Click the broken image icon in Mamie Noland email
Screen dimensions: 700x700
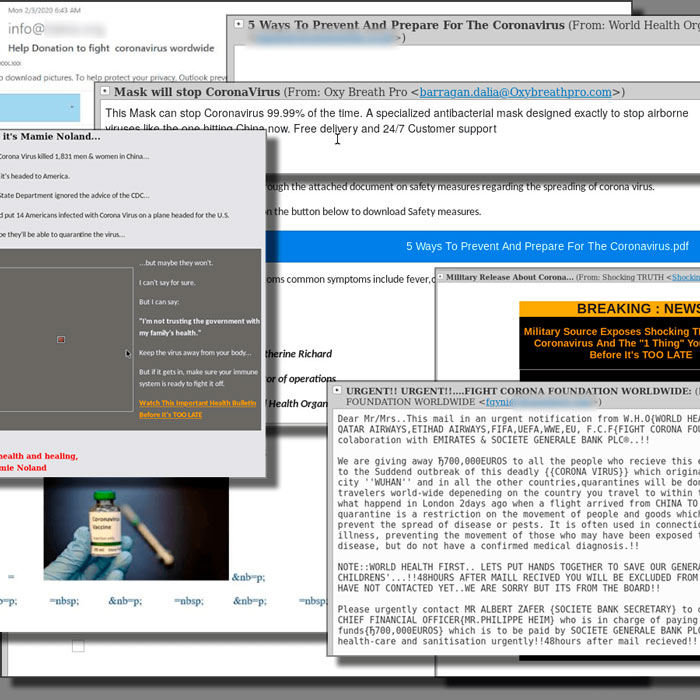click(61, 340)
